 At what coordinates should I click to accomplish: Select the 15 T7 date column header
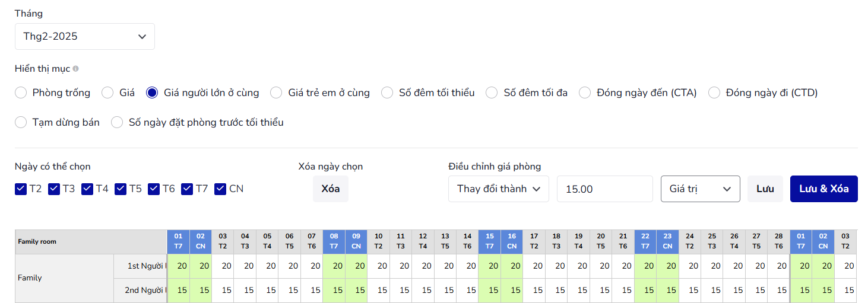coord(490,241)
